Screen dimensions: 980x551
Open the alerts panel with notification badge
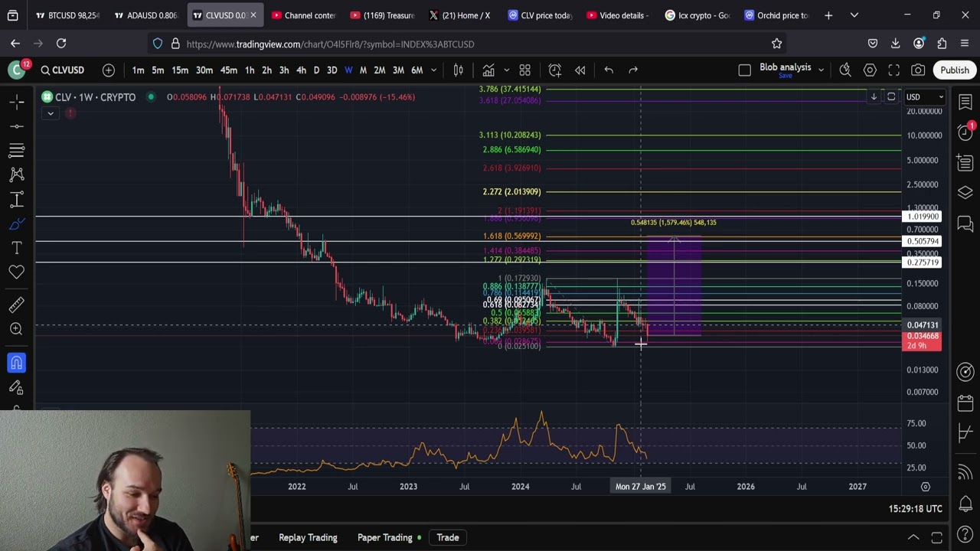[965, 132]
